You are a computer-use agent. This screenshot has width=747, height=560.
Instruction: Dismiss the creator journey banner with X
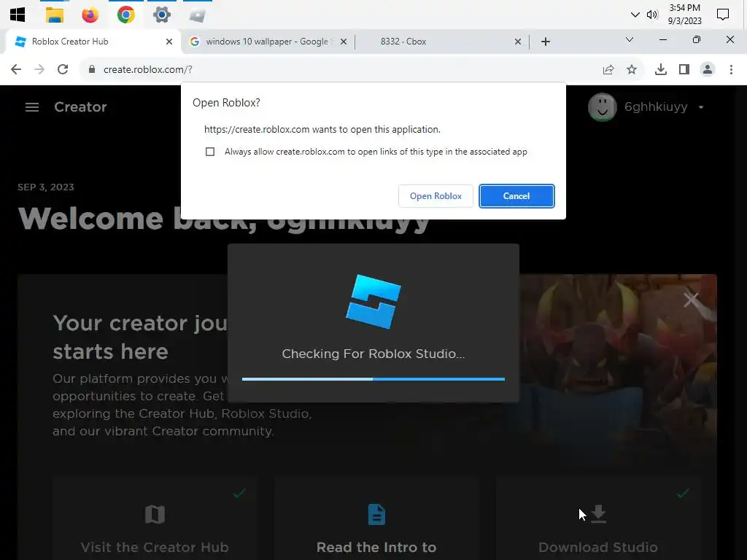click(692, 300)
